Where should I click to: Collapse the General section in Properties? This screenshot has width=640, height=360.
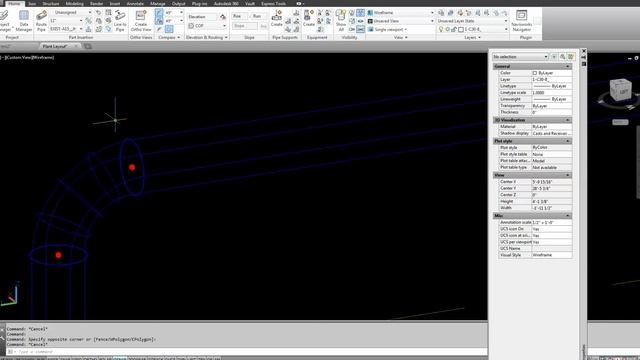pos(567,66)
